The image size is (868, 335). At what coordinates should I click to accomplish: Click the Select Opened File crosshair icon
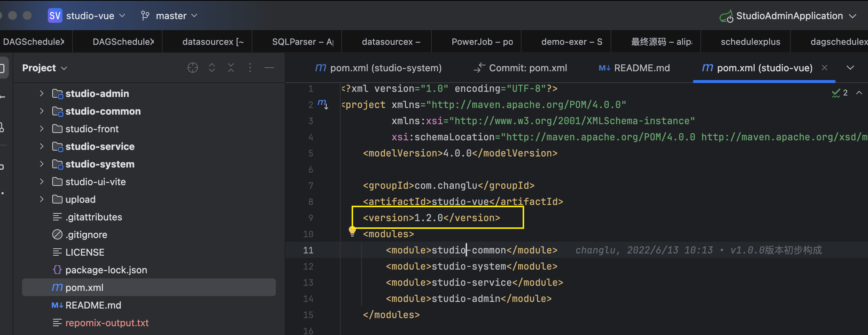pos(193,68)
